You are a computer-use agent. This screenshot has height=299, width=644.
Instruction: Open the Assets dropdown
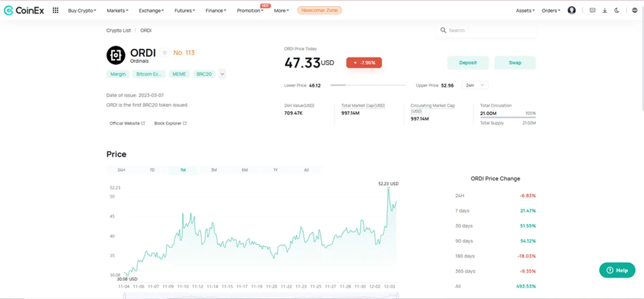525,11
